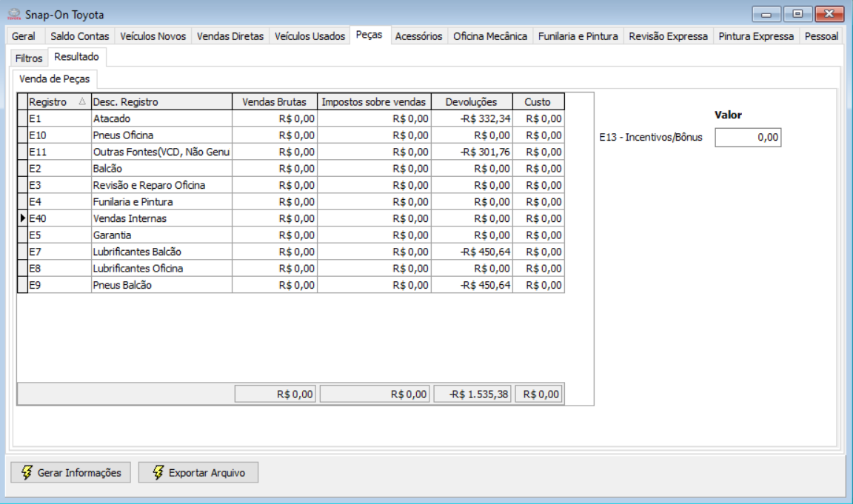Select the Lubrificantes Oficina cell
The width and height of the screenshot is (853, 504).
(x=161, y=269)
